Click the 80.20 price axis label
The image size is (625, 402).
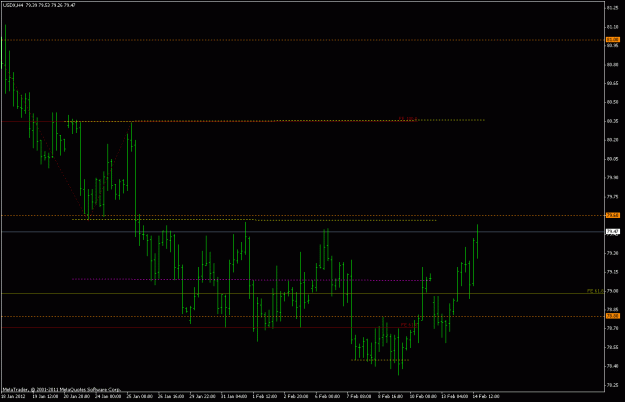[x=613, y=140]
